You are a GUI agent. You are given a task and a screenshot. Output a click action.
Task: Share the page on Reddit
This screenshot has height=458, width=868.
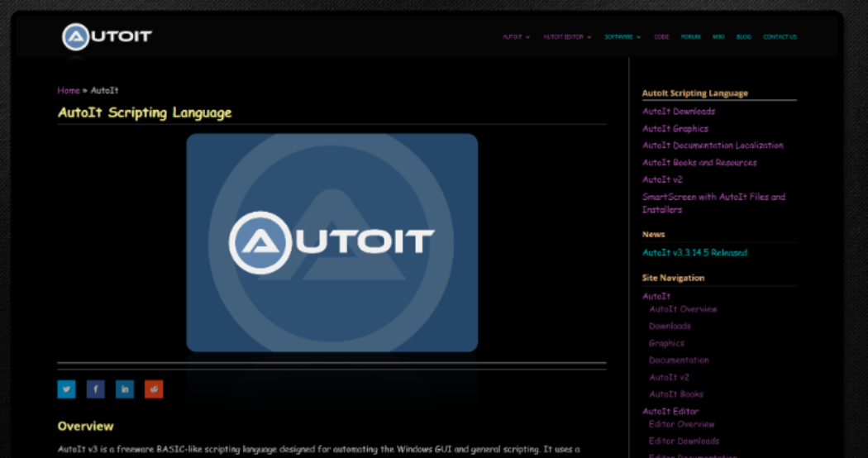click(x=154, y=389)
